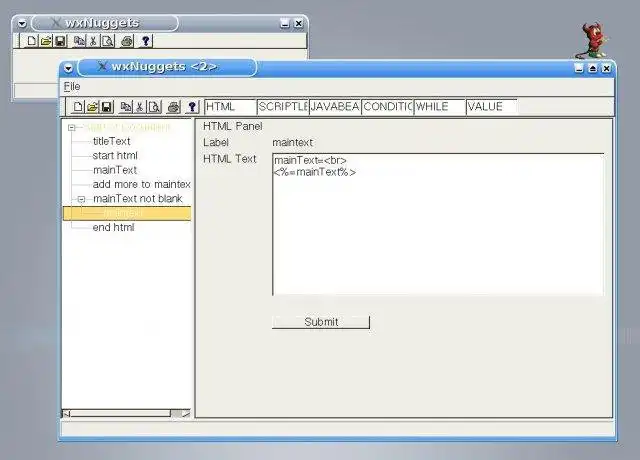The width and height of the screenshot is (640, 460).
Task: Collapse the mainText not blank tree node
Action: pyautogui.click(x=81, y=199)
